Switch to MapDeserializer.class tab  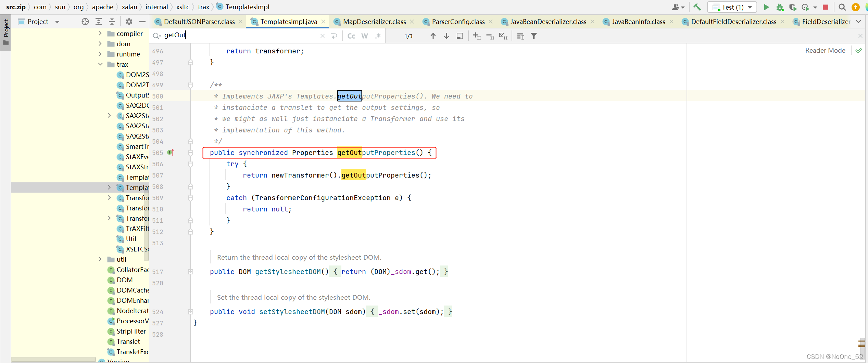coord(374,22)
